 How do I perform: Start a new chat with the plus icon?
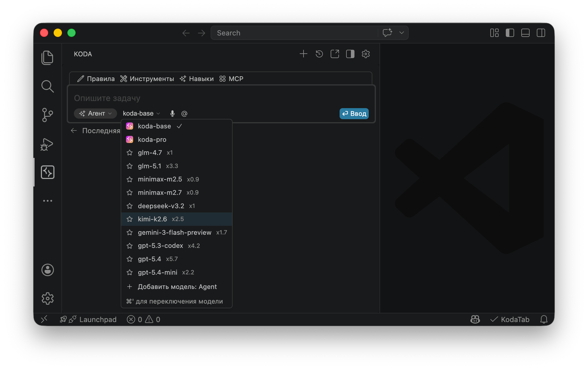click(304, 54)
